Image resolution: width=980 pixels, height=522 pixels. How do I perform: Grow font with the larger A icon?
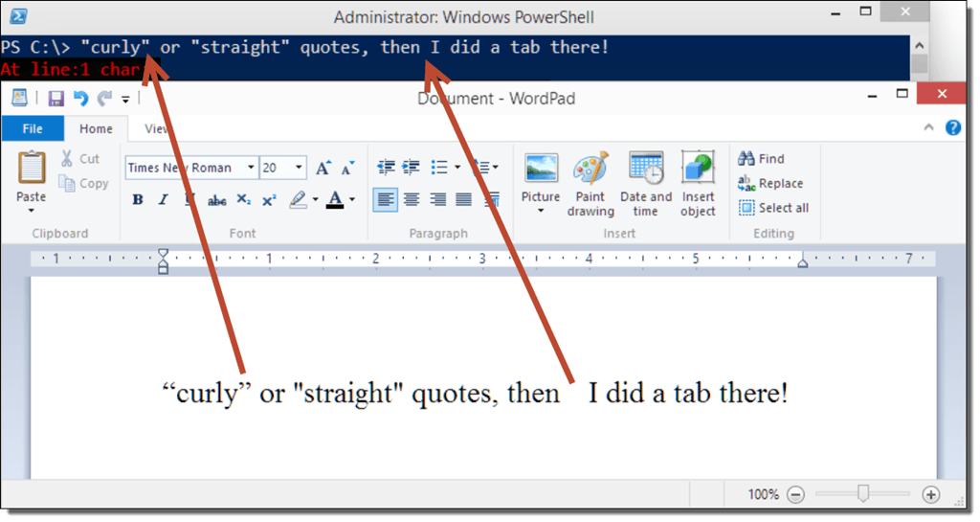coord(323,167)
